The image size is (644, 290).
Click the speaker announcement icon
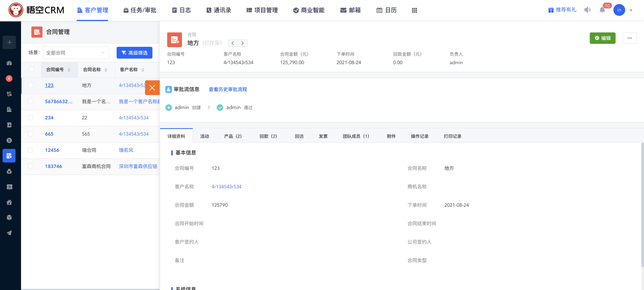click(587, 10)
